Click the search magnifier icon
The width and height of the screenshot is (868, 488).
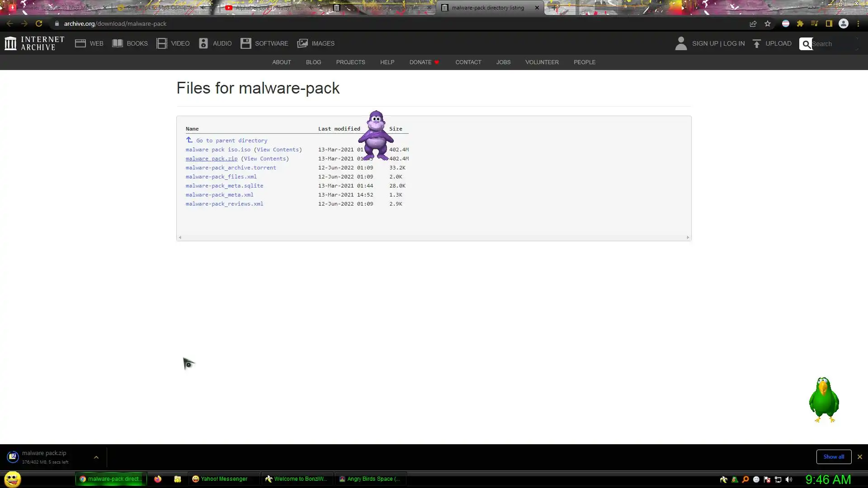click(x=806, y=44)
